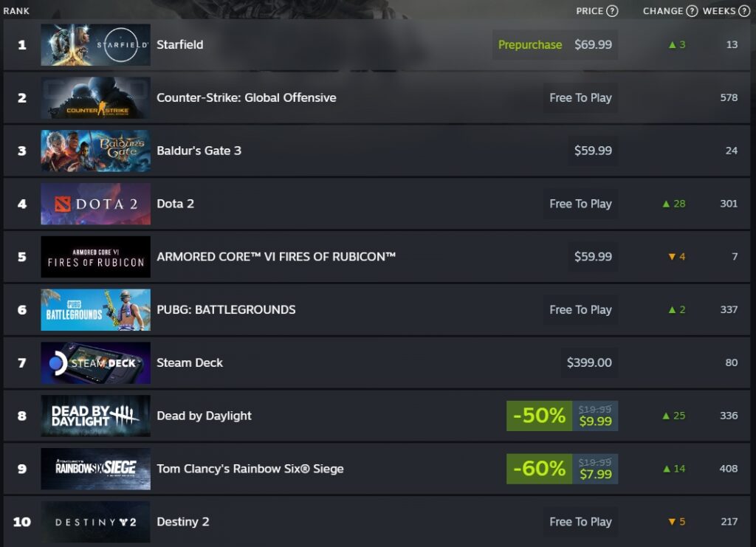Open the Starfield store page link
756x547 pixels.
(x=180, y=44)
